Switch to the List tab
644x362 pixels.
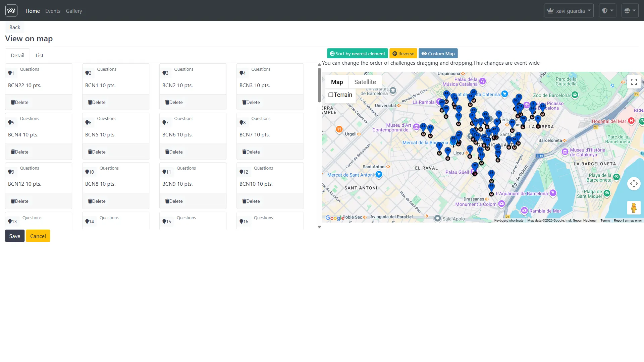click(x=39, y=56)
